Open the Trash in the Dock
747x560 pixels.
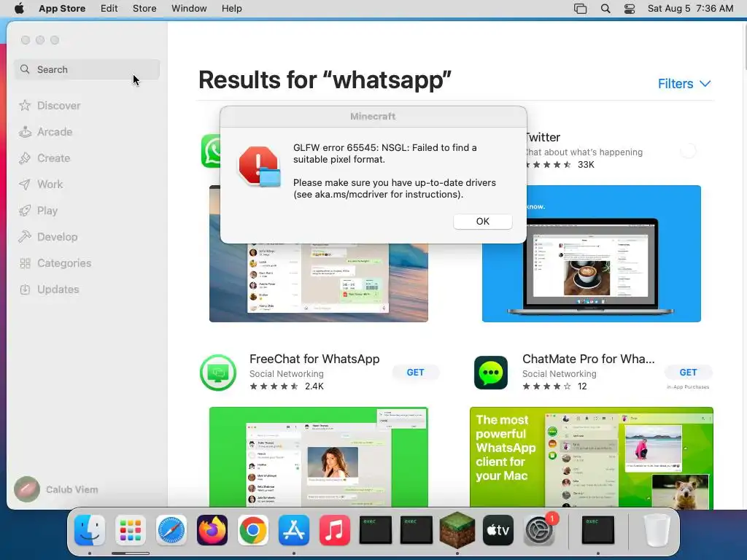pos(657,530)
